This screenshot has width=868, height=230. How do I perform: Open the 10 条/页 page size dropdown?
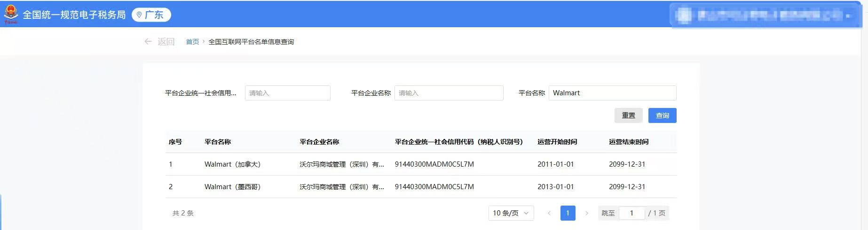511,213
